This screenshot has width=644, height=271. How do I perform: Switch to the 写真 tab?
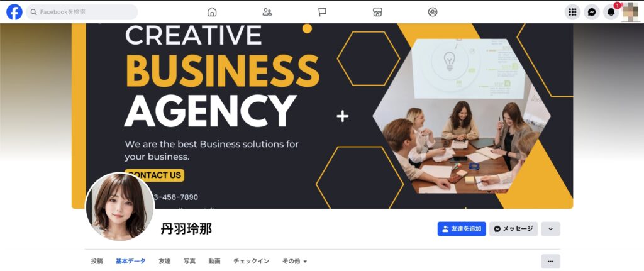(189, 261)
